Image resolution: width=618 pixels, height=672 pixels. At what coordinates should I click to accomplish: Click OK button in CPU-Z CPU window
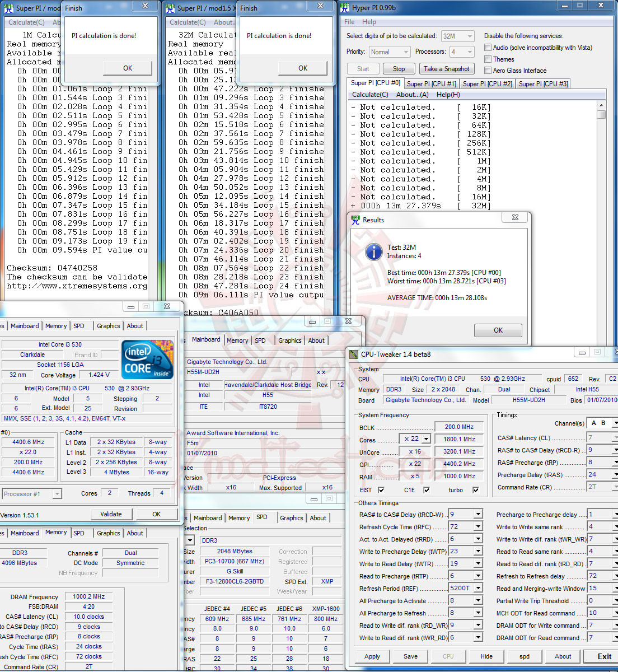(156, 514)
